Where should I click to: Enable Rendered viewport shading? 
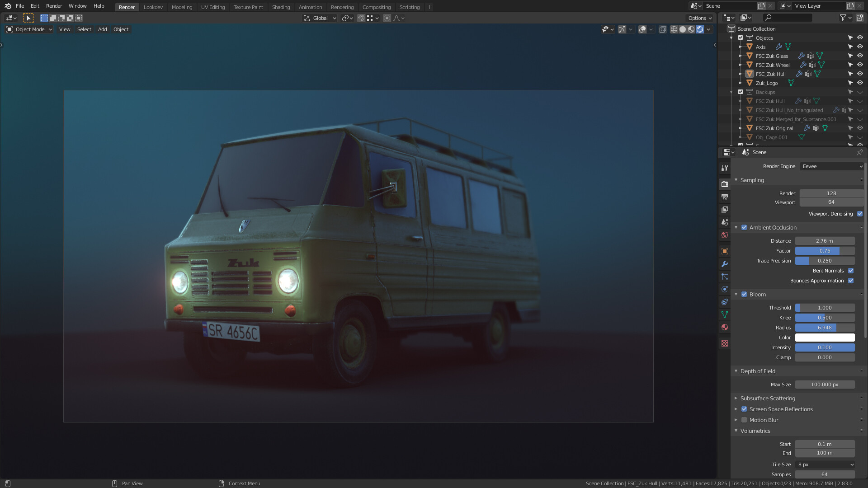(x=700, y=29)
